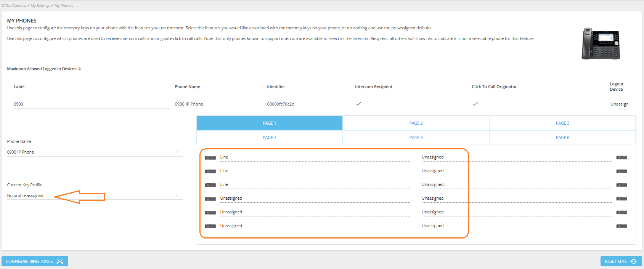Click the Unassign link

point(619,104)
